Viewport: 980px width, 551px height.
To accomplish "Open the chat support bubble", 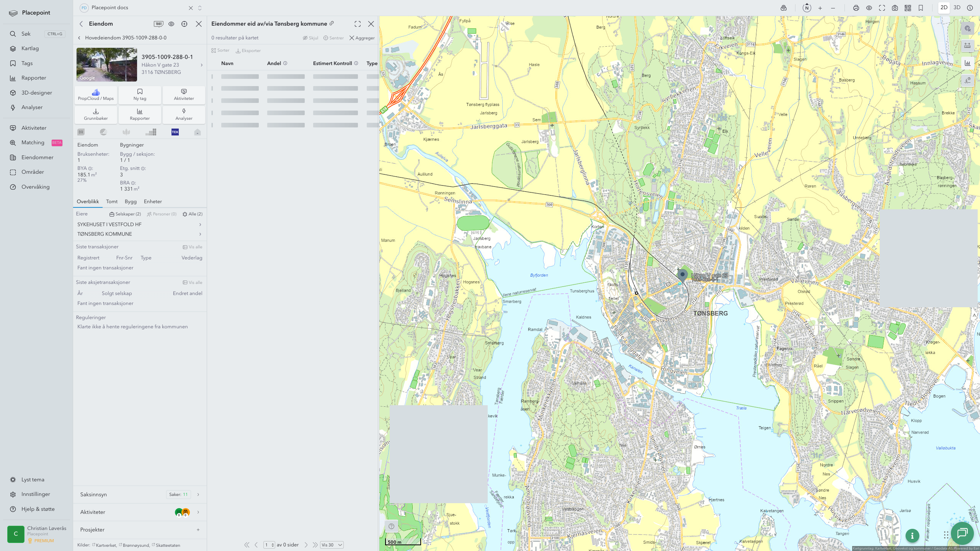I will click(962, 533).
